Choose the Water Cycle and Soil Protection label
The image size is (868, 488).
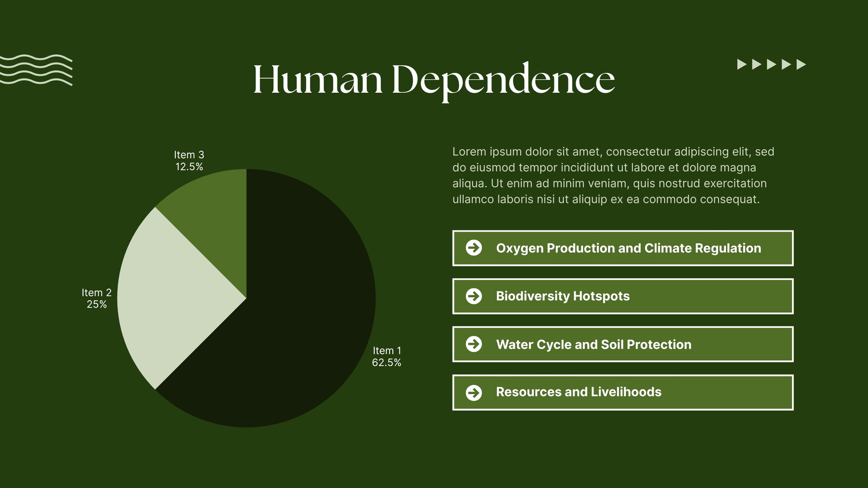[593, 344]
